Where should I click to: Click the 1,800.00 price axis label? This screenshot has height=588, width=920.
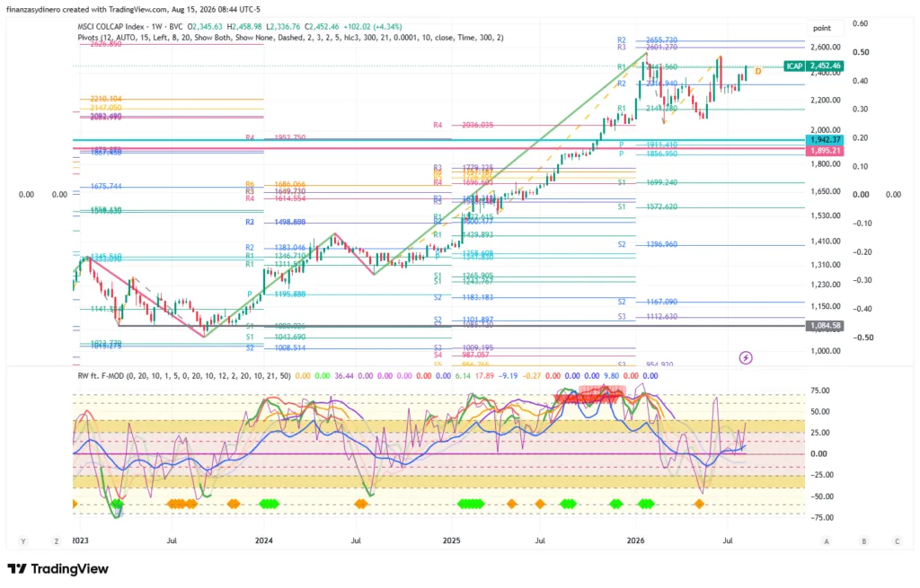tap(825, 164)
